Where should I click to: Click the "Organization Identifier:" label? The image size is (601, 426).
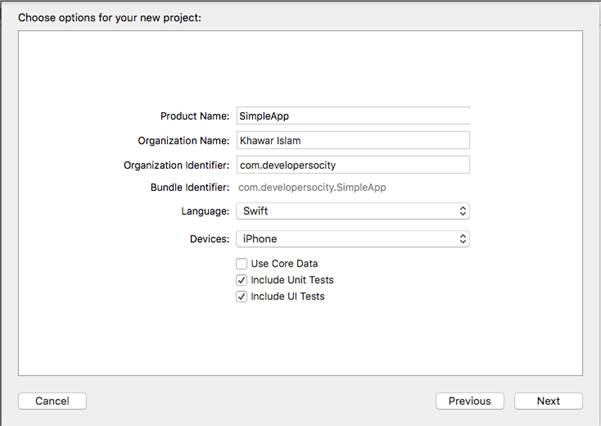(176, 165)
